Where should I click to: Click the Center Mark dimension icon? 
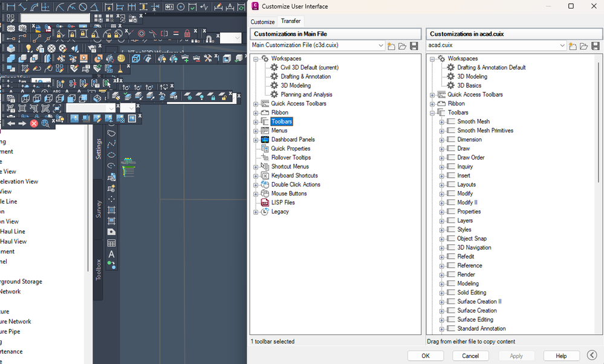[x=181, y=7]
